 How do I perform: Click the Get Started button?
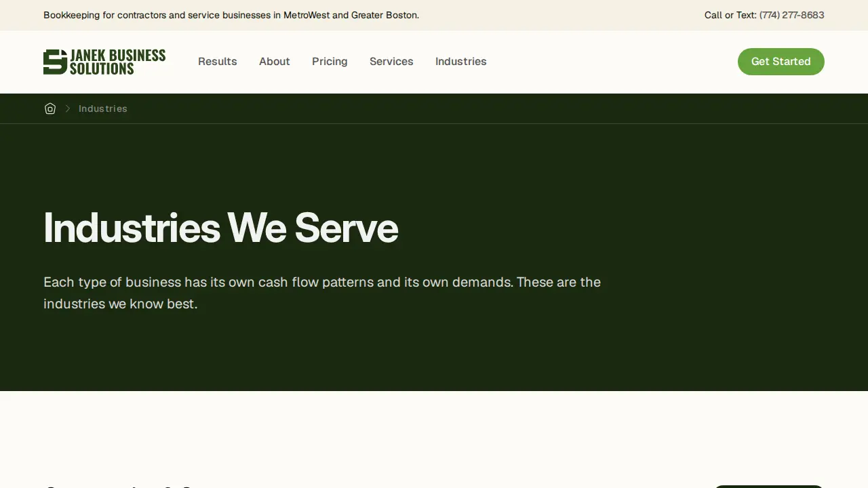pos(781,62)
